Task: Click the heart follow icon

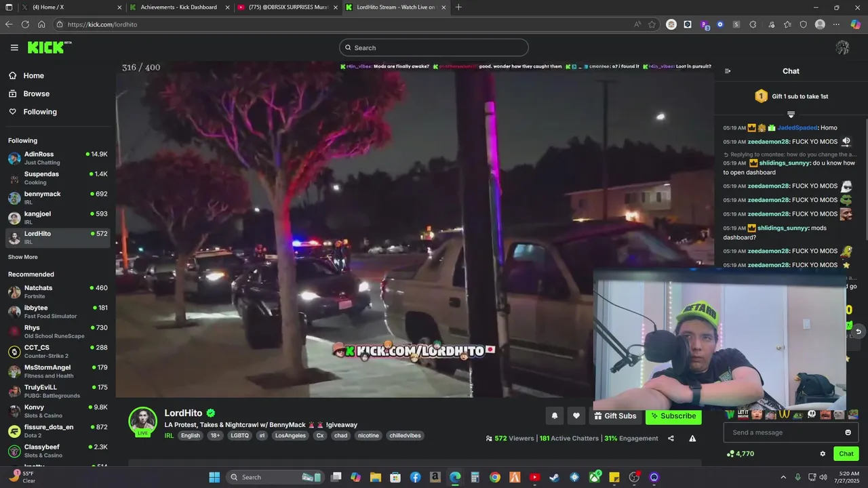Action: [x=576, y=416]
